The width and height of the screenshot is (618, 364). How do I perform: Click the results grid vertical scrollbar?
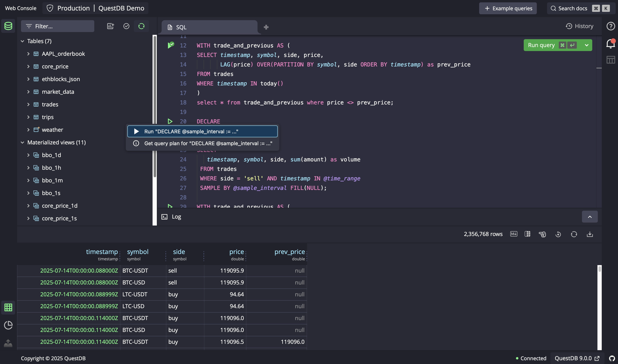point(600,269)
